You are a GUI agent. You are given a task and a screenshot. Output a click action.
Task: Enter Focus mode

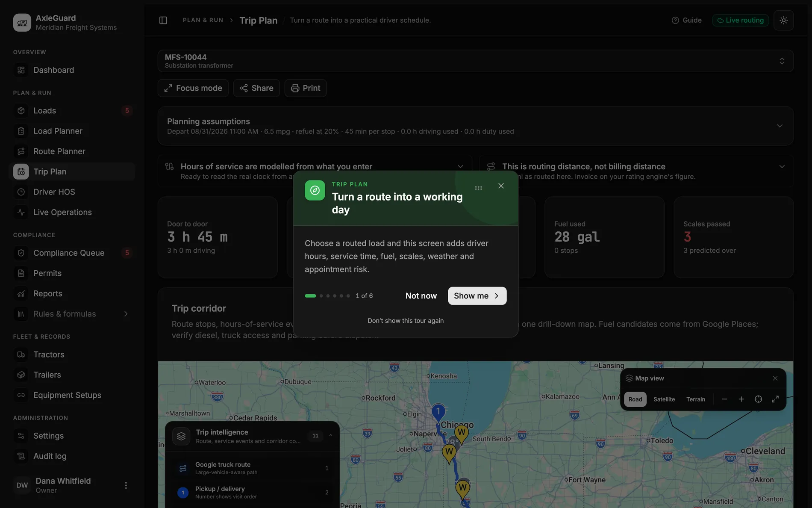pos(193,88)
